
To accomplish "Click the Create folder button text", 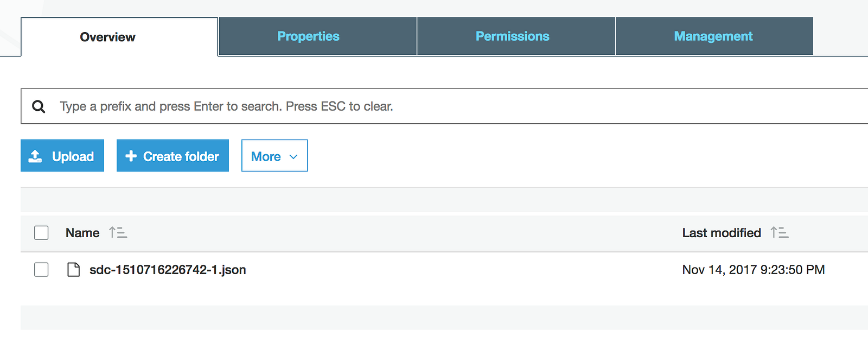I will pos(181,156).
